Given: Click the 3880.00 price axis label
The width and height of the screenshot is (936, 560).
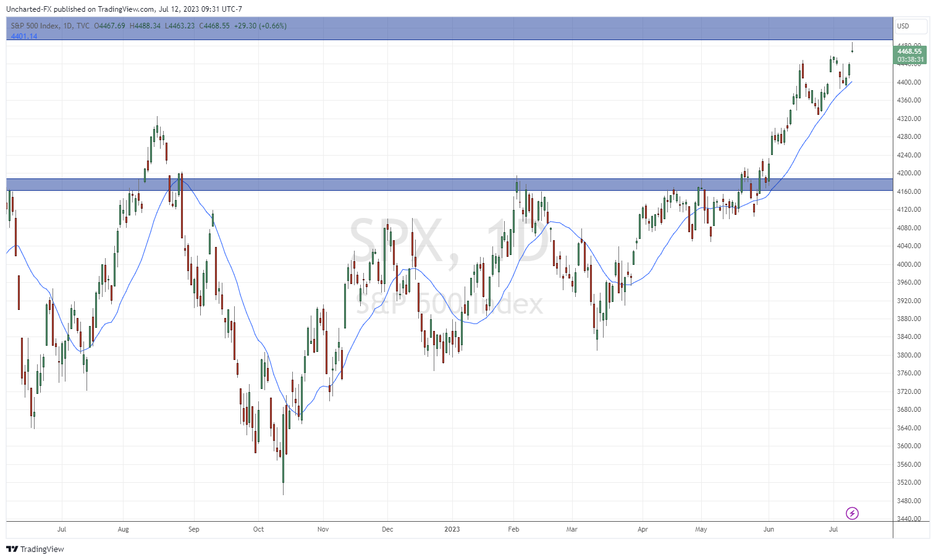Looking at the screenshot, I should [909, 319].
